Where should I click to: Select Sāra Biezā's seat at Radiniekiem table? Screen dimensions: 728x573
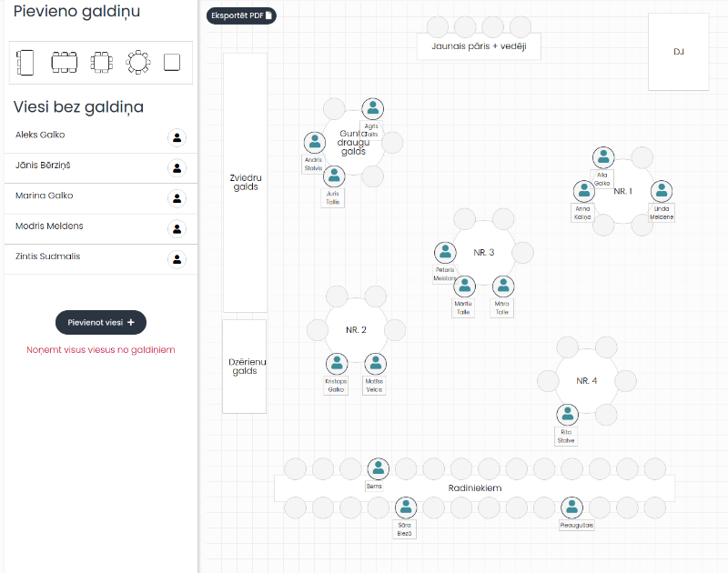click(x=406, y=507)
